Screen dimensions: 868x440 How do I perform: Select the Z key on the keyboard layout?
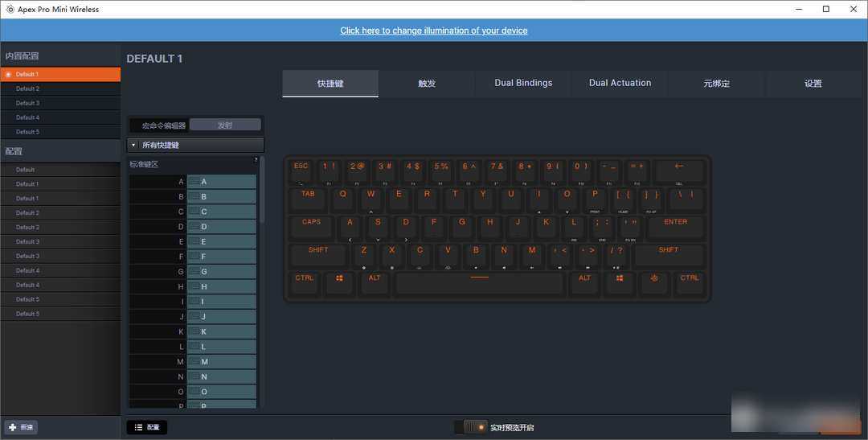[364, 256]
